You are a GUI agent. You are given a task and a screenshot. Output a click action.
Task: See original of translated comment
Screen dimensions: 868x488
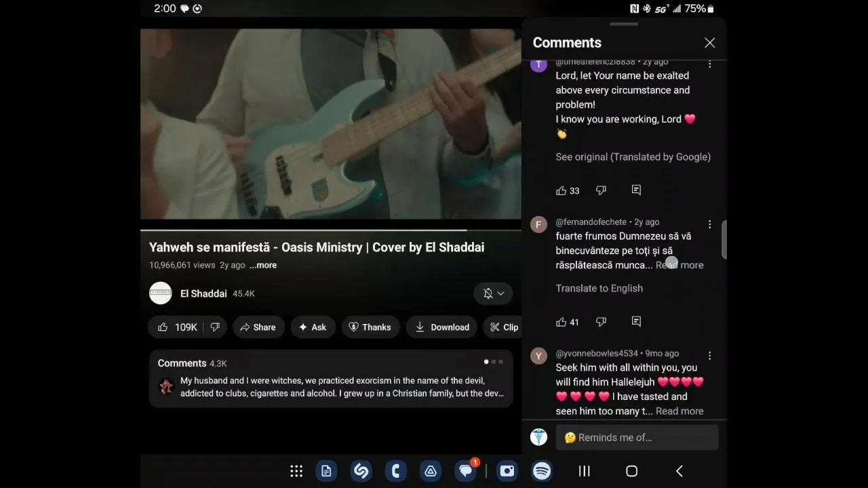(x=633, y=157)
